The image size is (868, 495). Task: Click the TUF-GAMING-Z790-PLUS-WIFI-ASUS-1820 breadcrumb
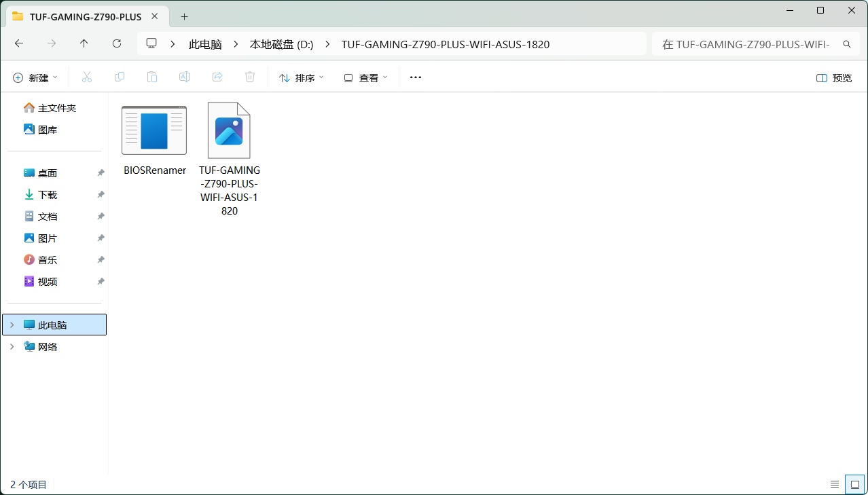[446, 44]
